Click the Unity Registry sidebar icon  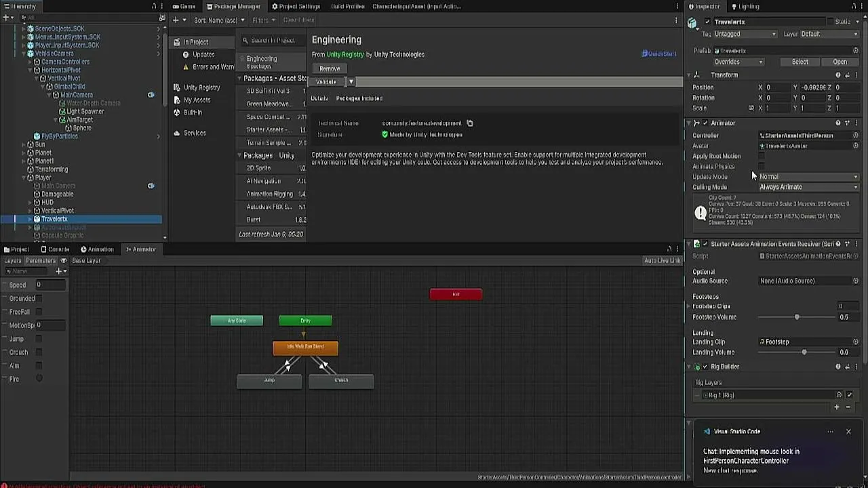[176, 87]
